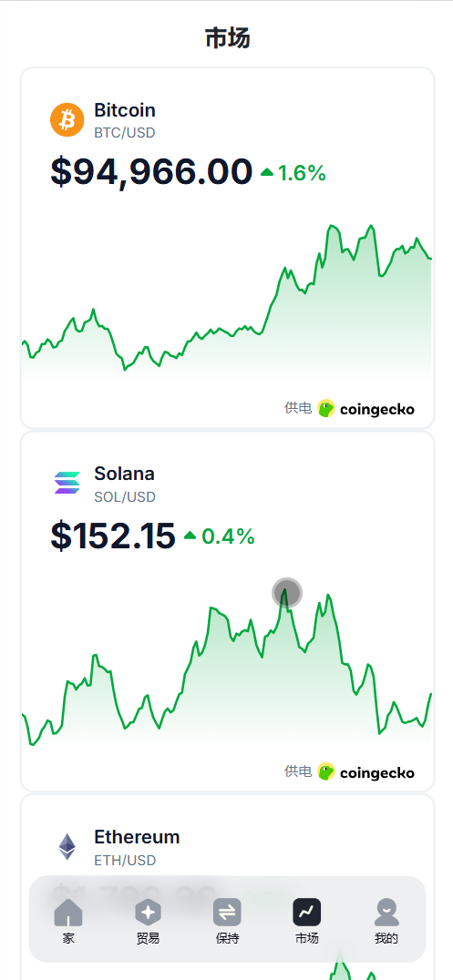Tap the Trade hexagon icon
This screenshot has width=453, height=980.
pyautogui.click(x=149, y=913)
